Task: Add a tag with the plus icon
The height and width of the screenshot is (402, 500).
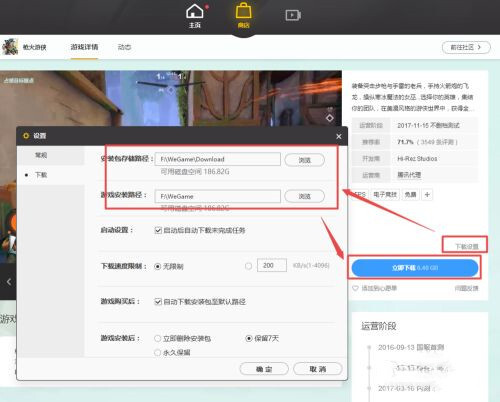Action: point(427,195)
